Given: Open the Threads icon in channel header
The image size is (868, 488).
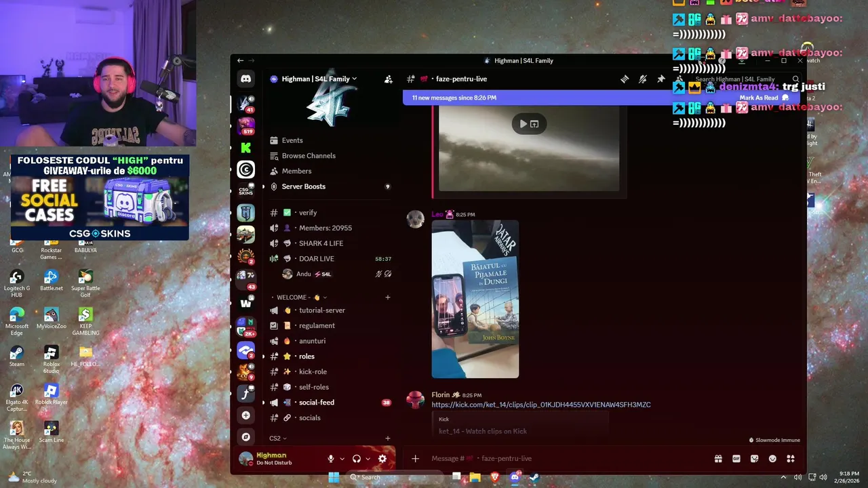Looking at the screenshot, I should [x=625, y=79].
